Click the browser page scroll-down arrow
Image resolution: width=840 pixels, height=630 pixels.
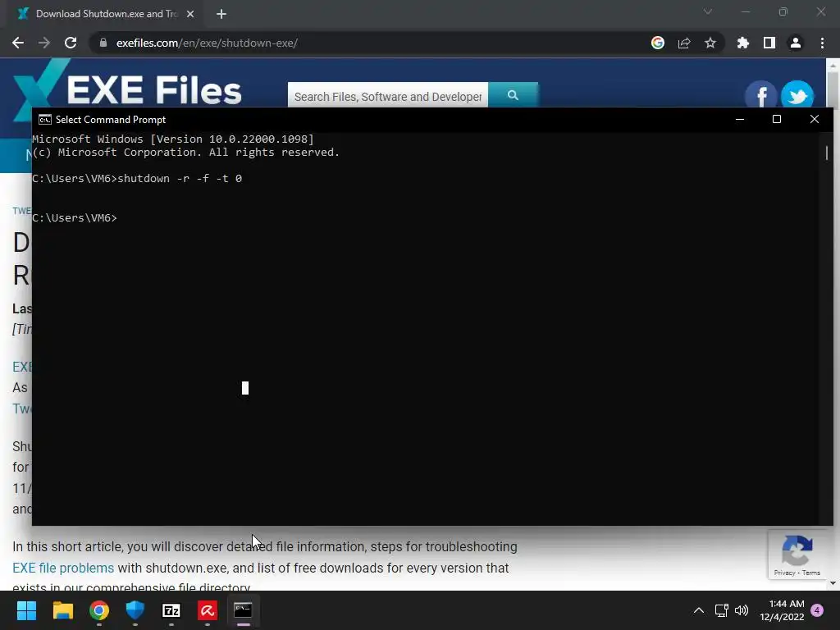[833, 583]
